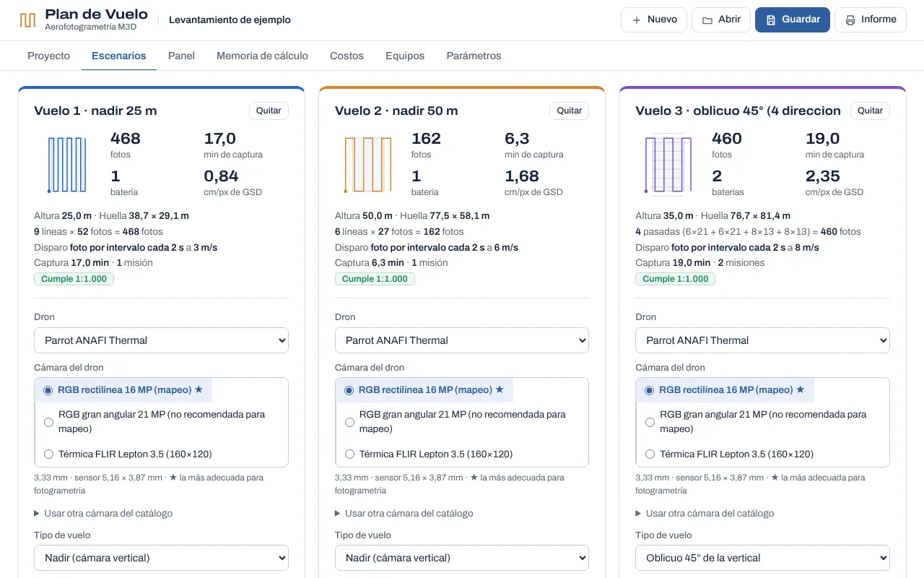Switch to the Proyecto tab

tap(48, 56)
